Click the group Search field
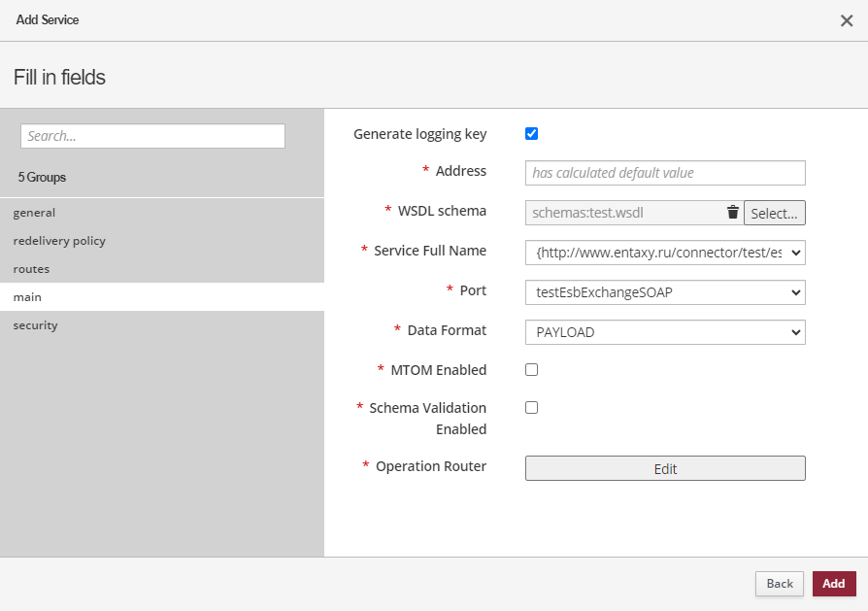 151,135
